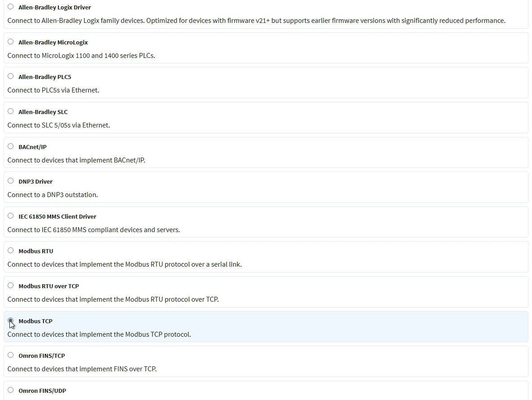The image size is (532, 400).
Task: Click the selected Modbus TCP radio button
Action: pyautogui.click(x=10, y=320)
